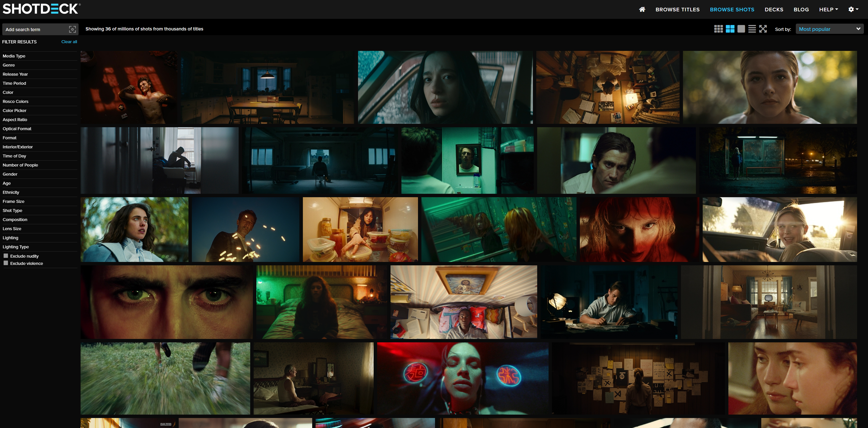The width and height of the screenshot is (868, 428).
Task: Open the man writing at lamp-lit desk shot
Action: pyautogui.click(x=609, y=302)
